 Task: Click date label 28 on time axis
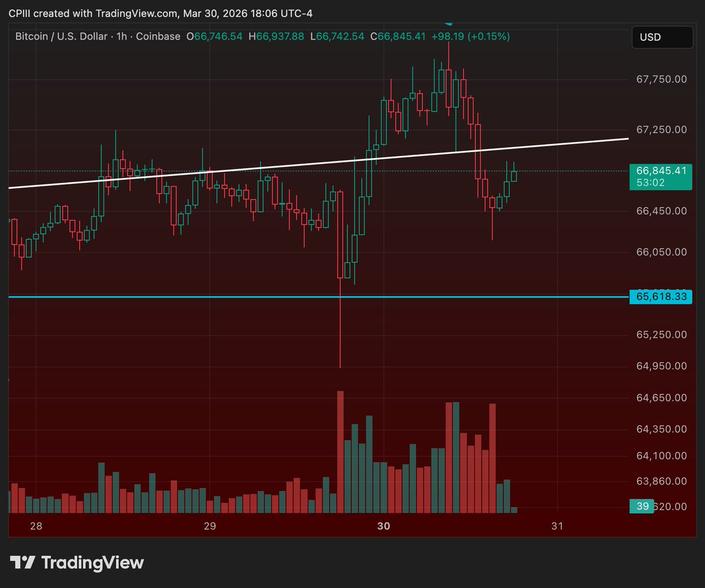click(x=36, y=526)
